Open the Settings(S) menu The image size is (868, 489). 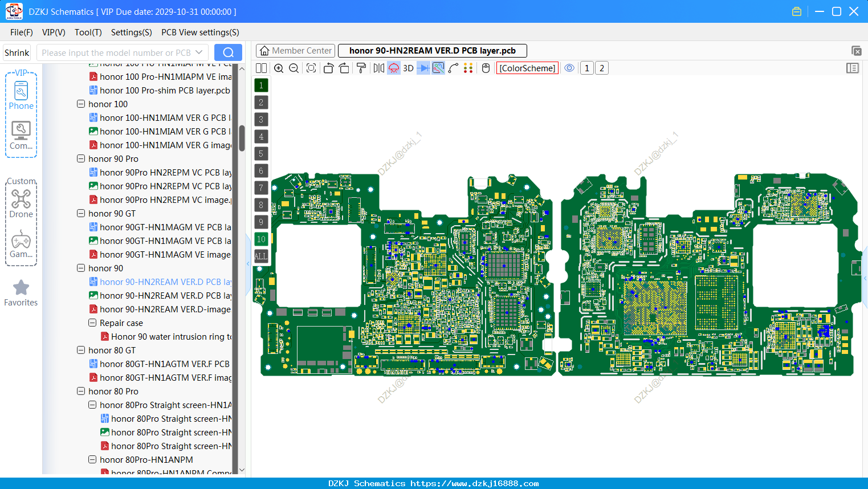pyautogui.click(x=132, y=32)
